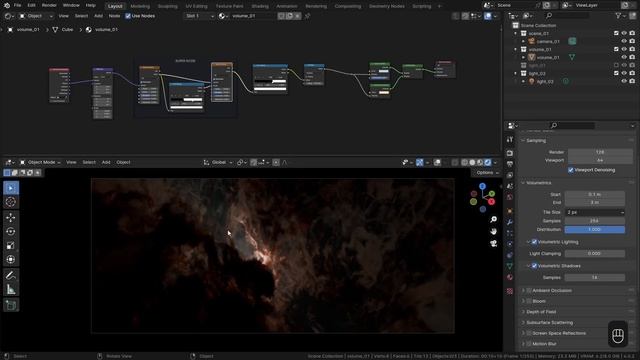Open the Render properties tab
Screen dimensions: 640x360
510,153
